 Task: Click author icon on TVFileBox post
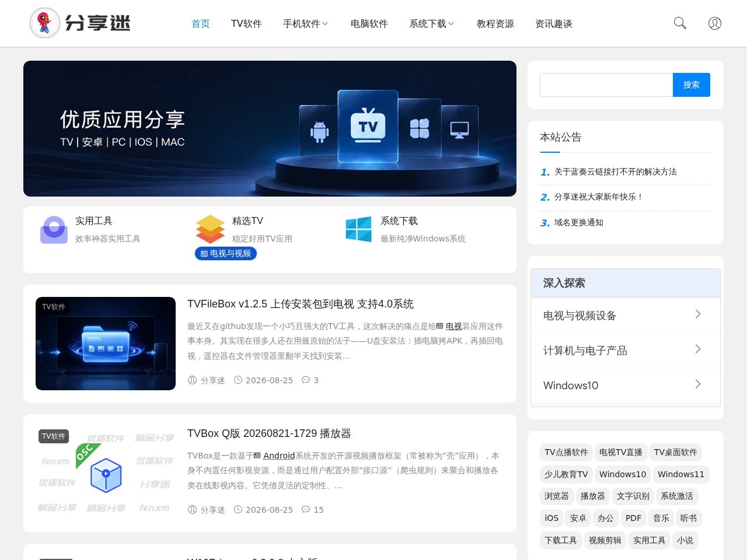192,380
